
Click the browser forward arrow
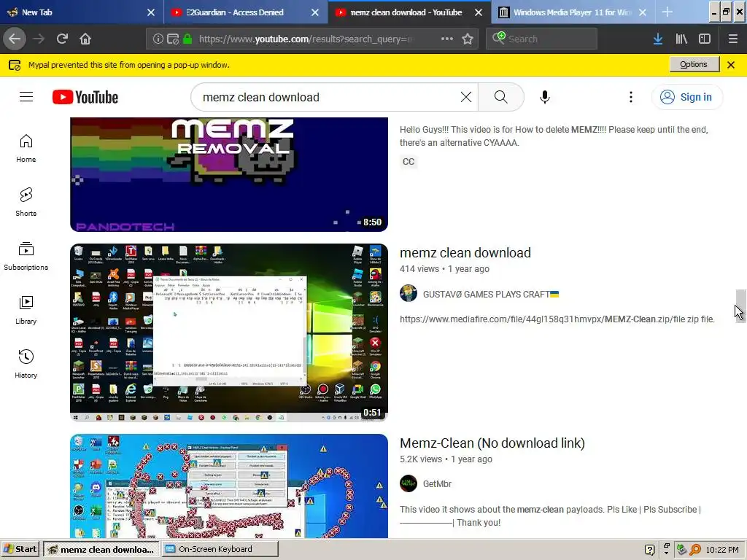coord(39,39)
